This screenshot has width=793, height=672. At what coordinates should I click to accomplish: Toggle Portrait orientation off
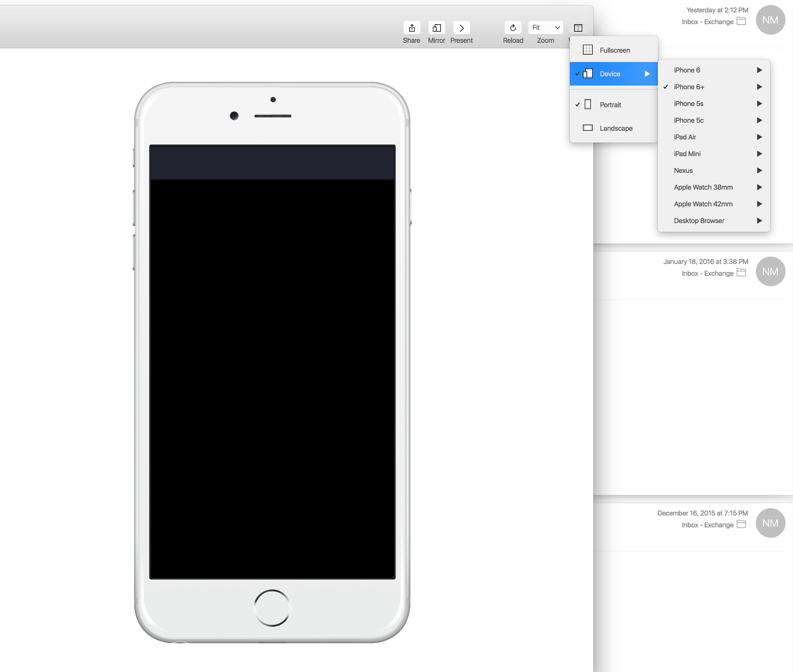click(x=611, y=105)
